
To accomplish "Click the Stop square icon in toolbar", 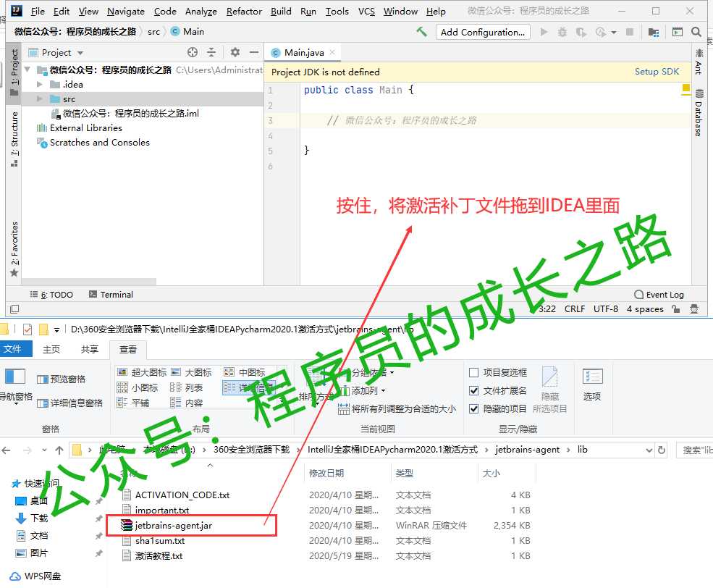I will coord(630,32).
